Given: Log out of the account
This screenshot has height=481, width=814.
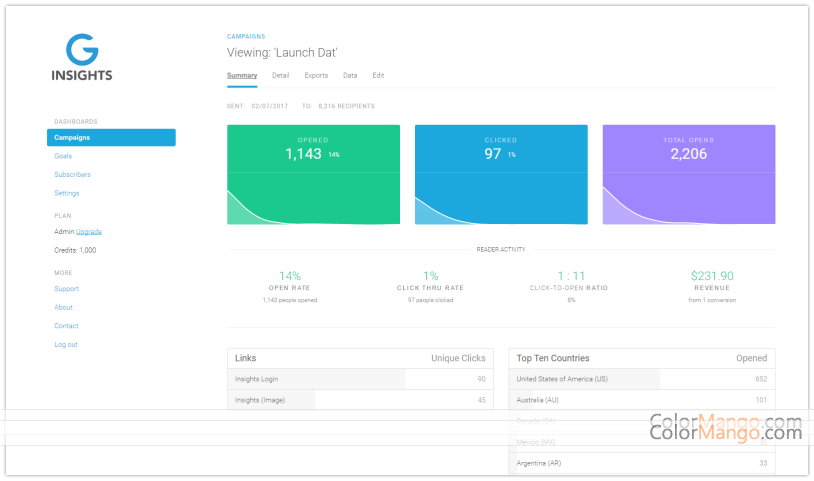Looking at the screenshot, I should pos(66,345).
